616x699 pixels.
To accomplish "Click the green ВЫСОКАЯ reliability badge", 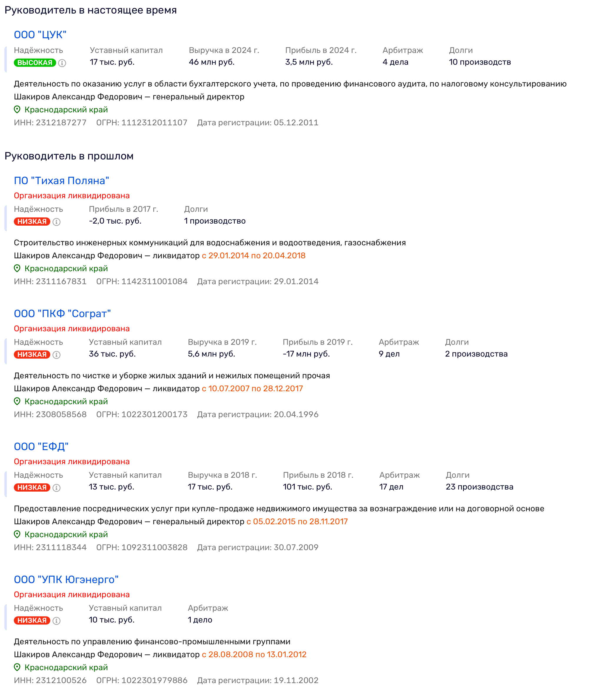I will [x=34, y=63].
